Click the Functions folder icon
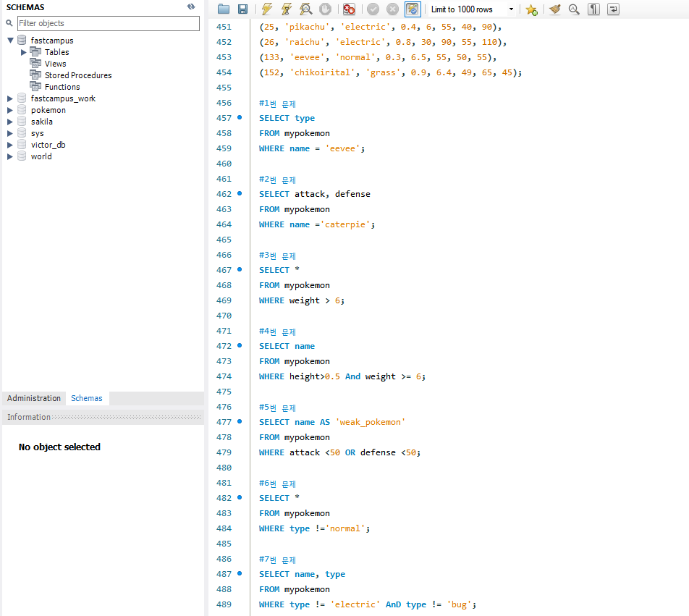 pos(35,86)
